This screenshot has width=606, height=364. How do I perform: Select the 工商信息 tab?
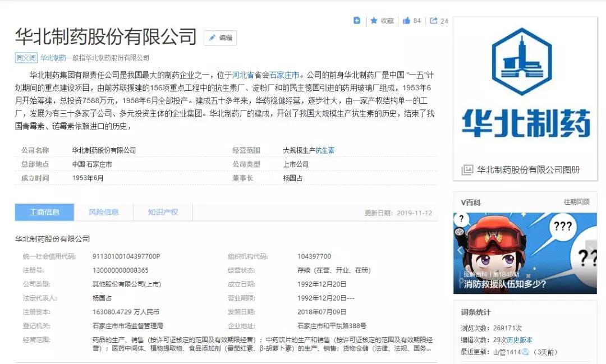44,212
